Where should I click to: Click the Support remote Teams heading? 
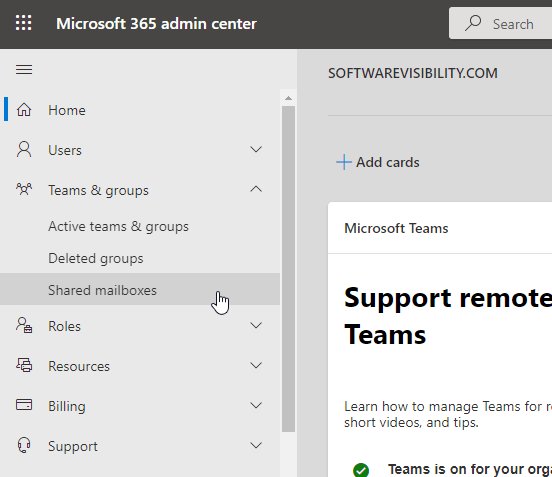click(448, 316)
